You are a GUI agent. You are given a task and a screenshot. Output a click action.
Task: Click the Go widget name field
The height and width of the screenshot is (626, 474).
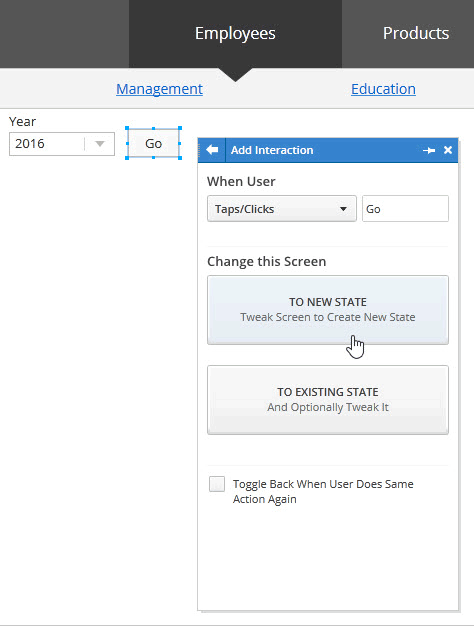click(405, 209)
